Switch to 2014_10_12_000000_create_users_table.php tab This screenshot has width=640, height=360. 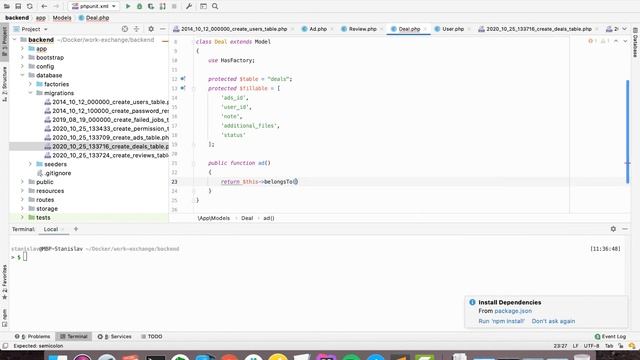[x=234, y=29]
